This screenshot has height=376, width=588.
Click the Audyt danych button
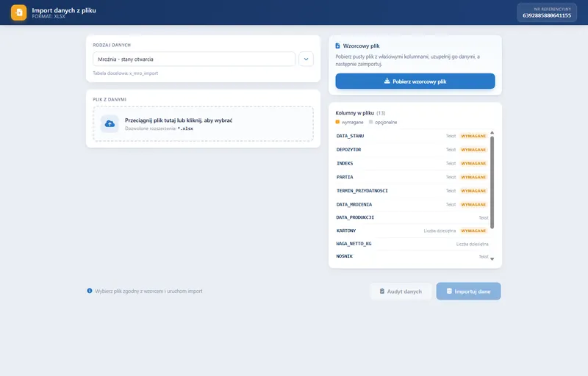tap(401, 292)
